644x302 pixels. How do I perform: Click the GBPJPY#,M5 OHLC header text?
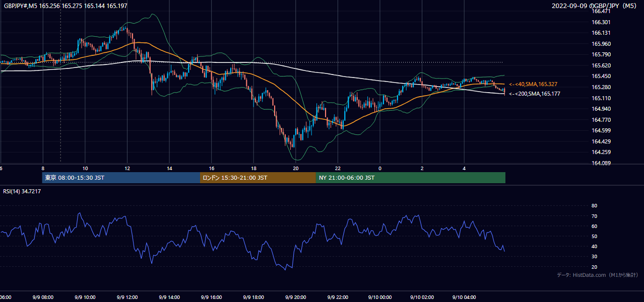66,6
